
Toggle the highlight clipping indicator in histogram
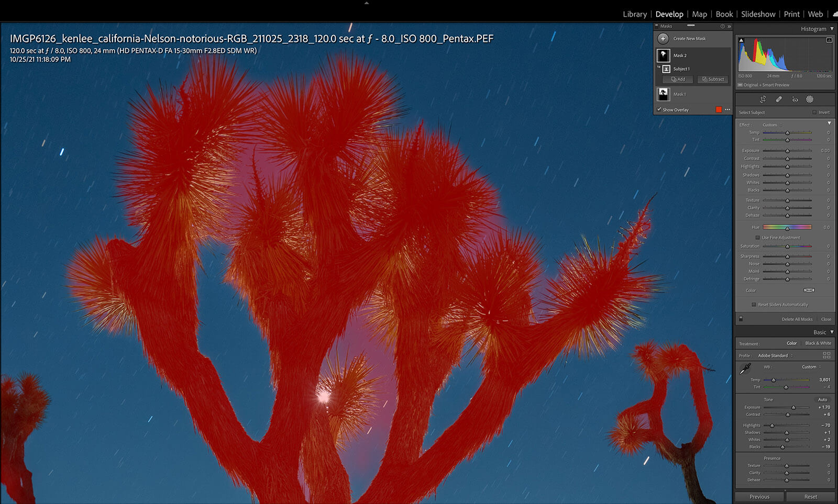coord(829,40)
